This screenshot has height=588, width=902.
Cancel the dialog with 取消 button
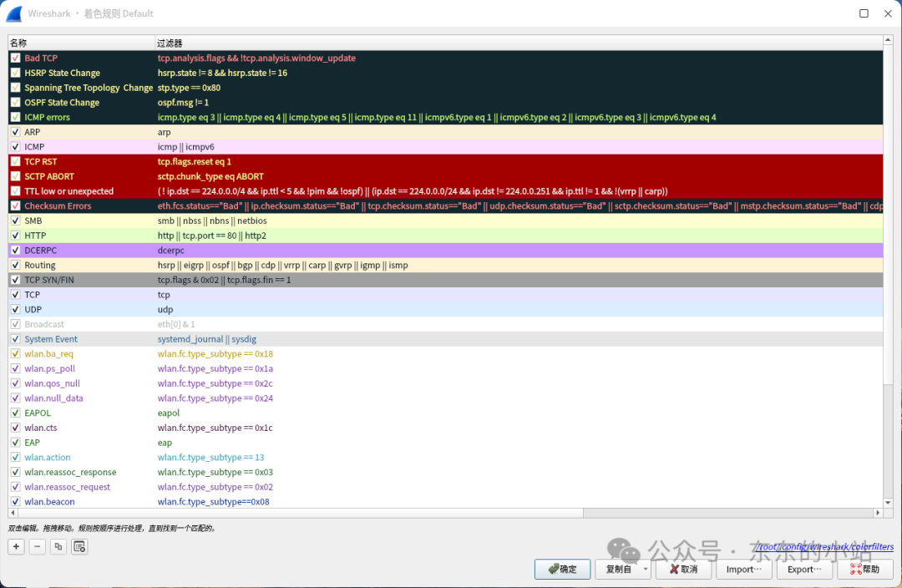coord(683,569)
